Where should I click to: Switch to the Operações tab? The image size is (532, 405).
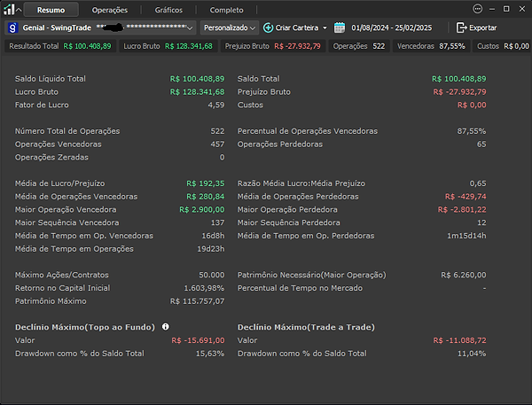point(110,10)
